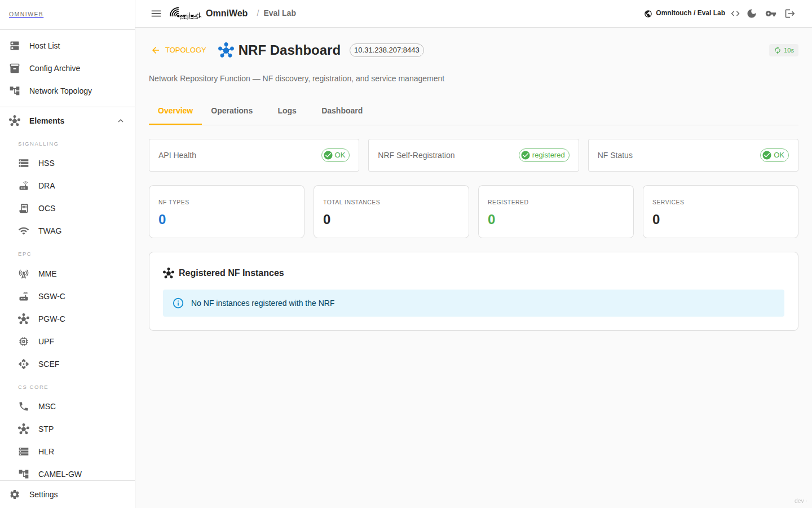The image size is (812, 508).
Task: Click the OMNIWEB sidebar link
Action: click(x=26, y=14)
